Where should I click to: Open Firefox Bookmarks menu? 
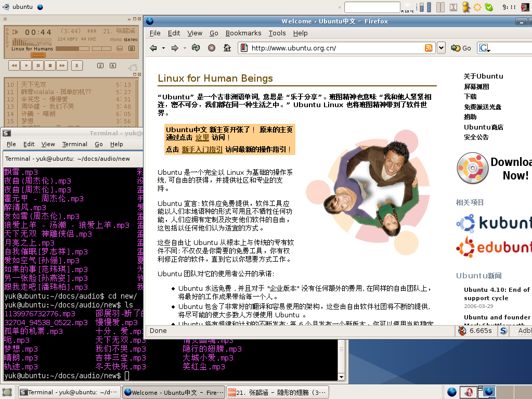click(243, 33)
